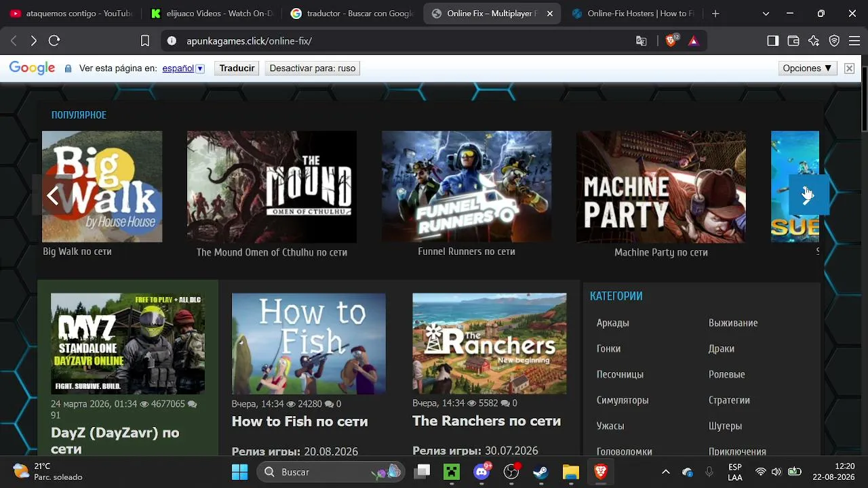Select the Драки category

(x=722, y=349)
